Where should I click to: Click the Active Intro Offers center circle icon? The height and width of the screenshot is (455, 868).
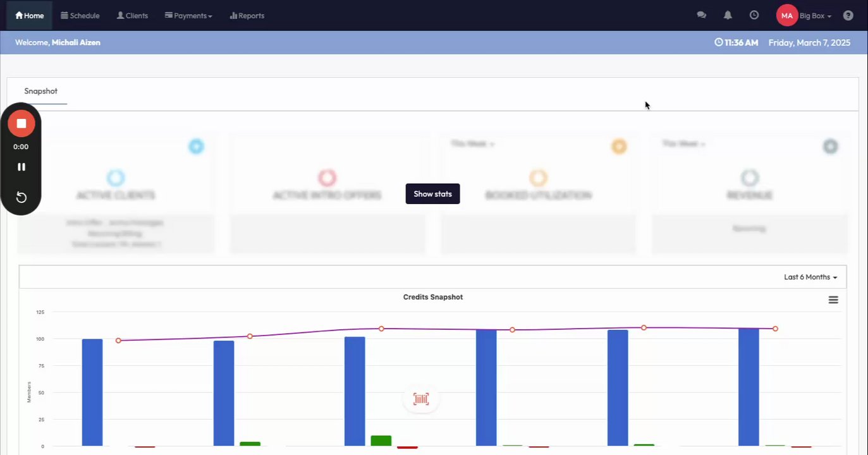point(327,178)
